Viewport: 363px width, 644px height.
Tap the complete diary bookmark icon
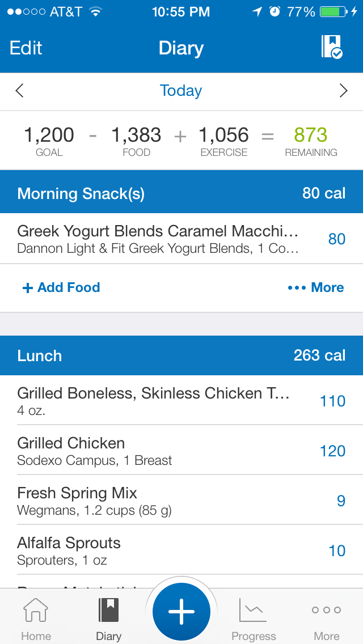pyautogui.click(x=332, y=47)
